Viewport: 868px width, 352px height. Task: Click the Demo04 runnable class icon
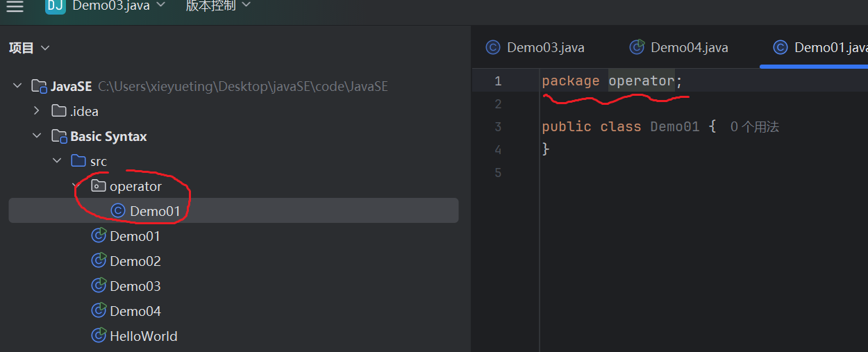tap(99, 311)
